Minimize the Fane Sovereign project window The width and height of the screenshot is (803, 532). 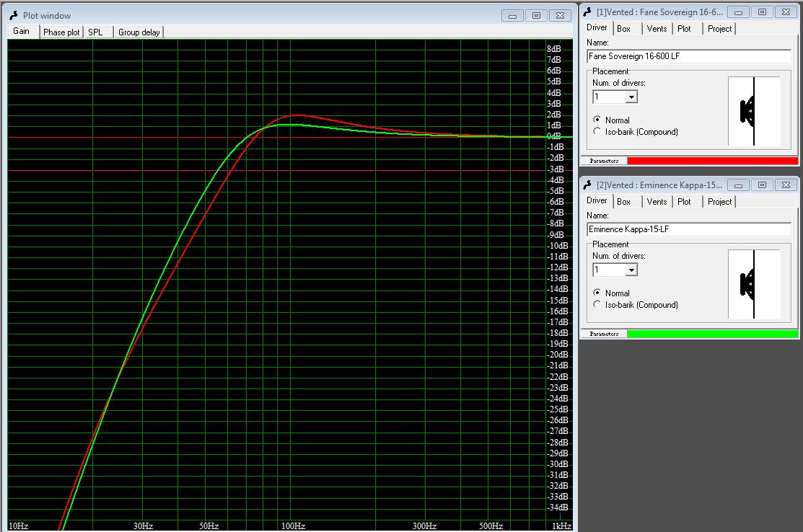tap(740, 12)
